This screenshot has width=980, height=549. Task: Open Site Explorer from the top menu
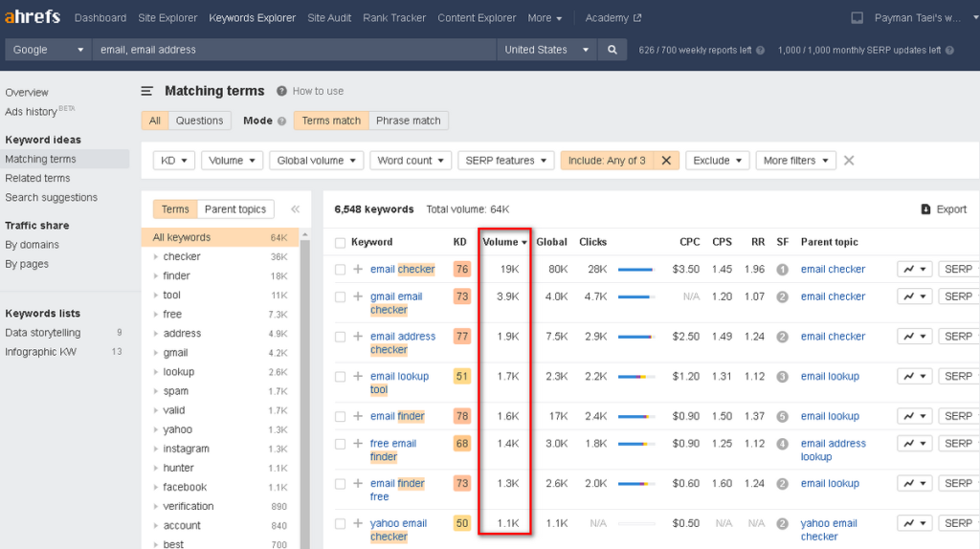(167, 18)
